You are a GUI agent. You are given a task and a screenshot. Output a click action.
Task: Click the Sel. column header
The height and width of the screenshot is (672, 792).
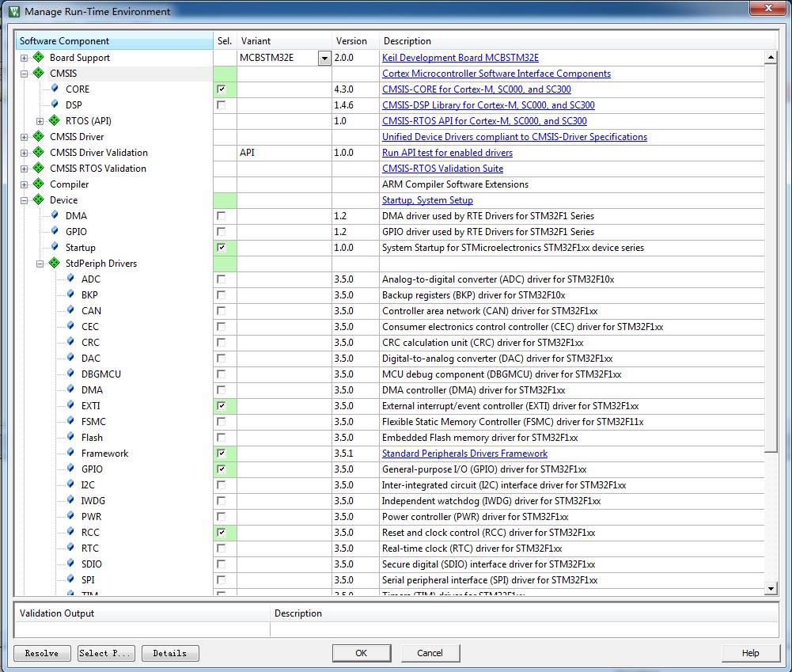[x=225, y=41]
